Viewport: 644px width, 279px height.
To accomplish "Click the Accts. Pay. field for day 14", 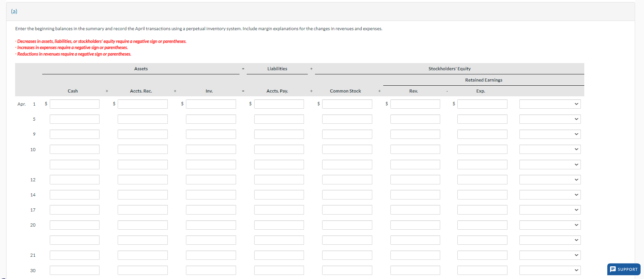I will [x=279, y=195].
